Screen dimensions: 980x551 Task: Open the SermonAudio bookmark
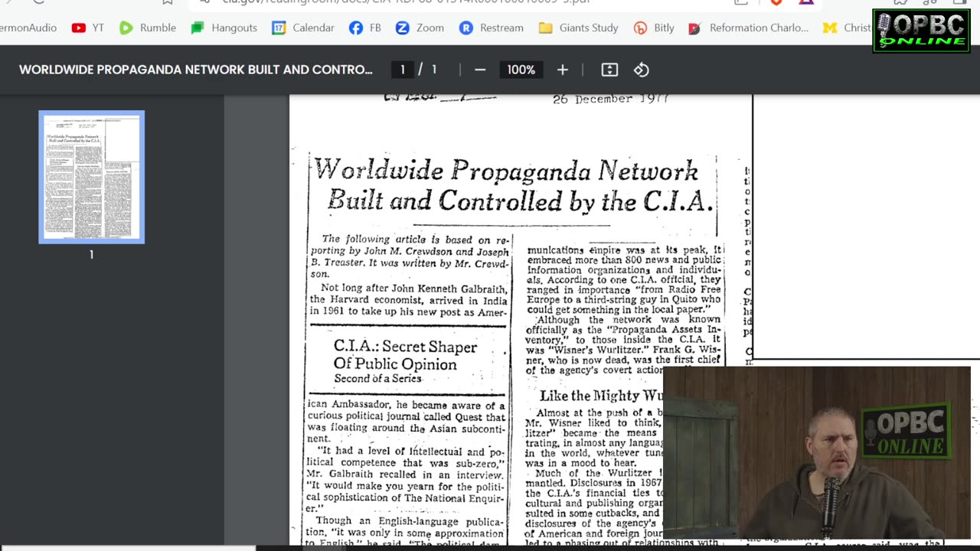[x=28, y=28]
